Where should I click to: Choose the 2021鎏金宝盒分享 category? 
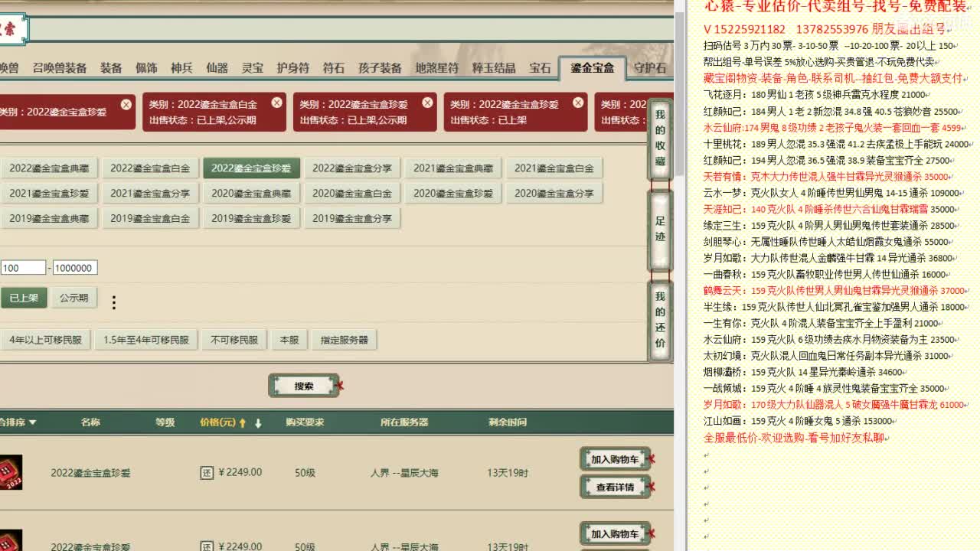(150, 193)
